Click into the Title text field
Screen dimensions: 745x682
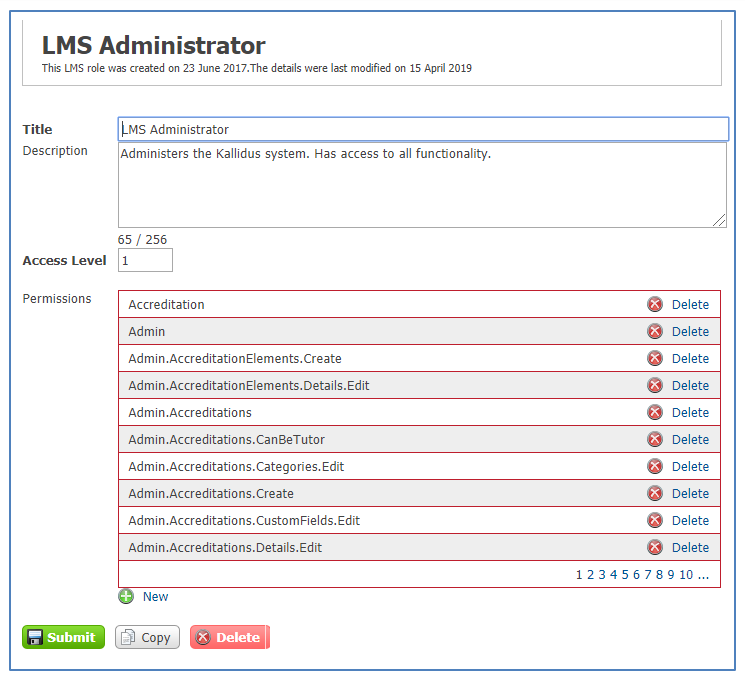pyautogui.click(x=423, y=130)
